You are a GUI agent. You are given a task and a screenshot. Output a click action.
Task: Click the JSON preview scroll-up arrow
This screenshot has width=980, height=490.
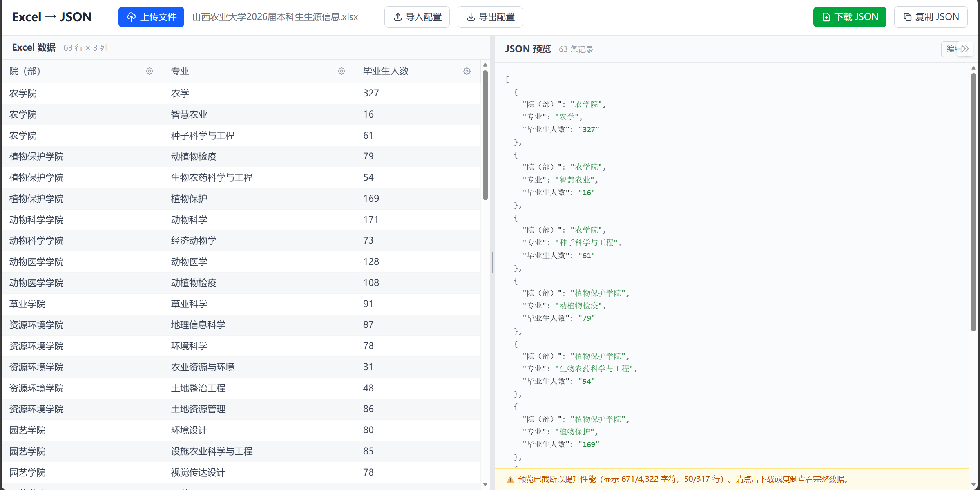point(973,68)
